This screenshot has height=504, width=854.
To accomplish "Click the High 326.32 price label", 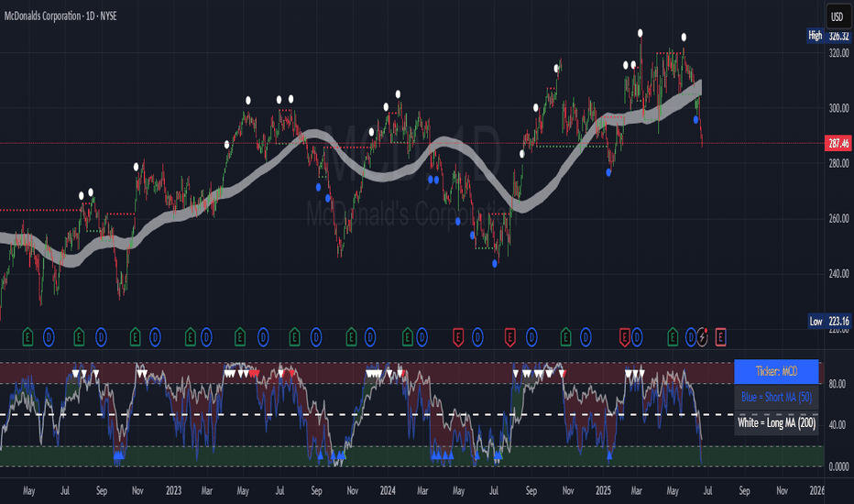I will coord(827,36).
